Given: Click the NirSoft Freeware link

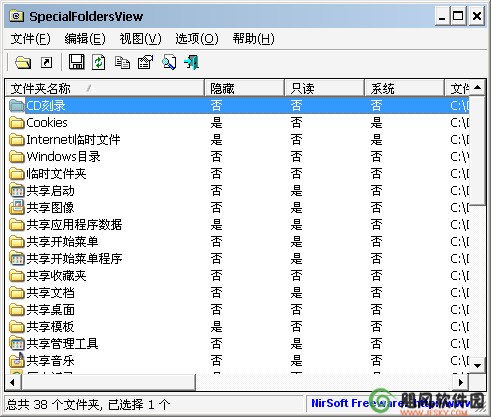Looking at the screenshot, I should 390,403.
